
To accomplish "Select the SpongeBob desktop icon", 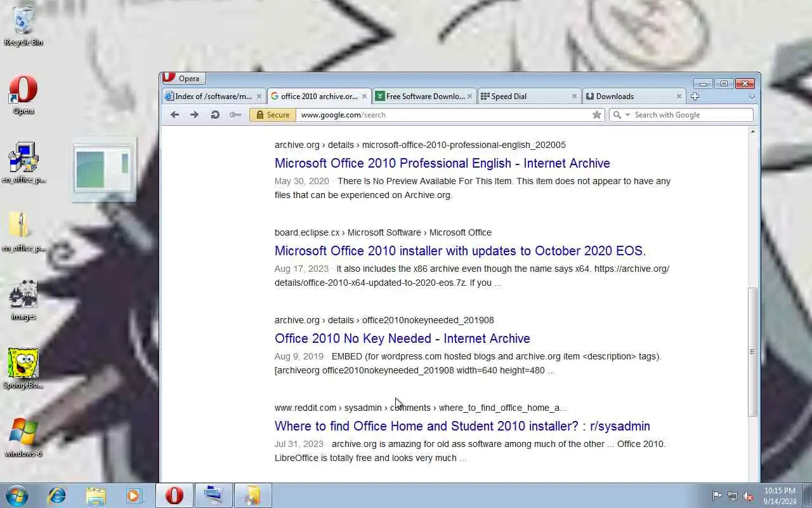I will pos(23,369).
